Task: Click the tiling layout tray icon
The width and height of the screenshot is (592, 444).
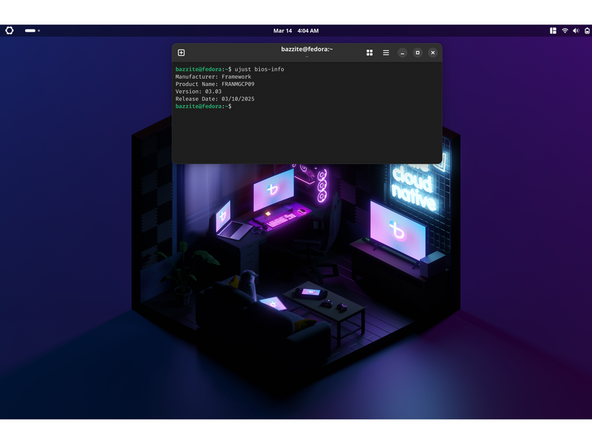Action: click(x=553, y=31)
